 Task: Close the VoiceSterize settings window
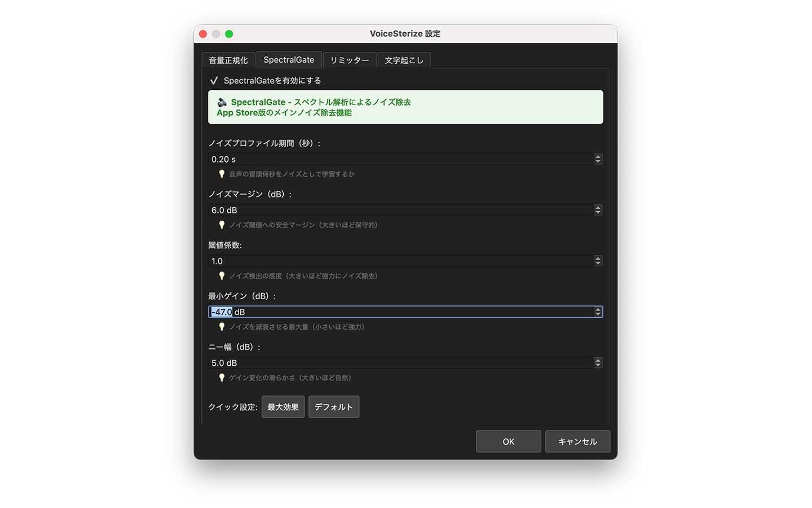click(203, 34)
